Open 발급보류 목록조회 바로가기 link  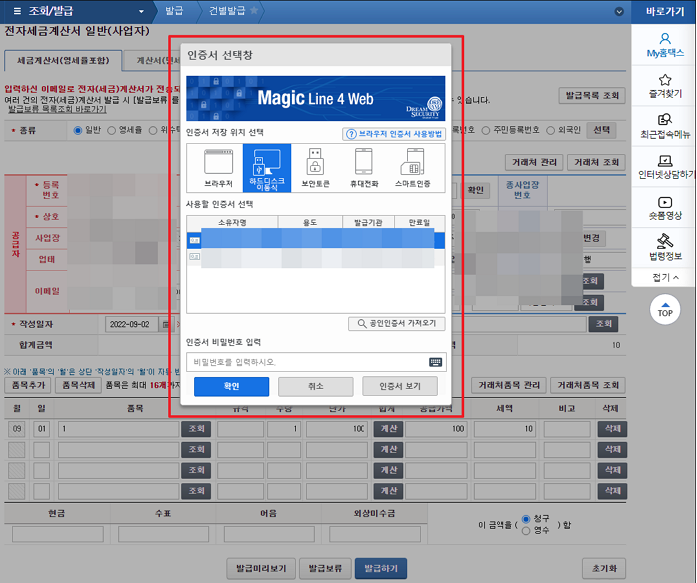click(x=57, y=109)
